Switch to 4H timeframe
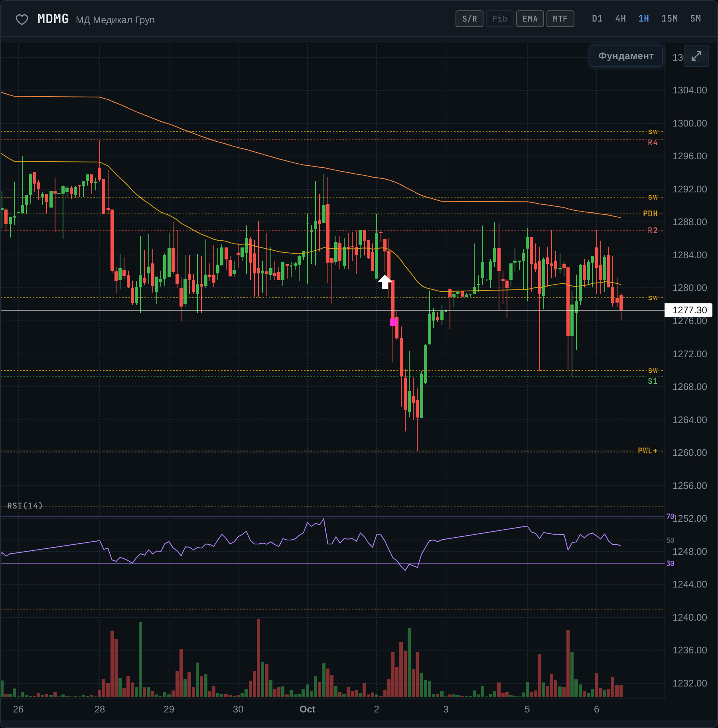Image resolution: width=718 pixels, height=728 pixels. click(620, 19)
